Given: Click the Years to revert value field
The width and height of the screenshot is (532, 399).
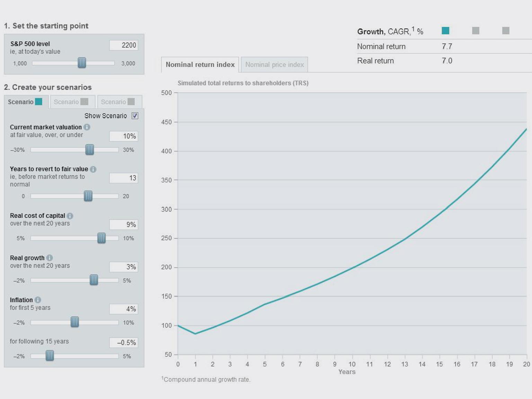Looking at the screenshot, I should [124, 178].
